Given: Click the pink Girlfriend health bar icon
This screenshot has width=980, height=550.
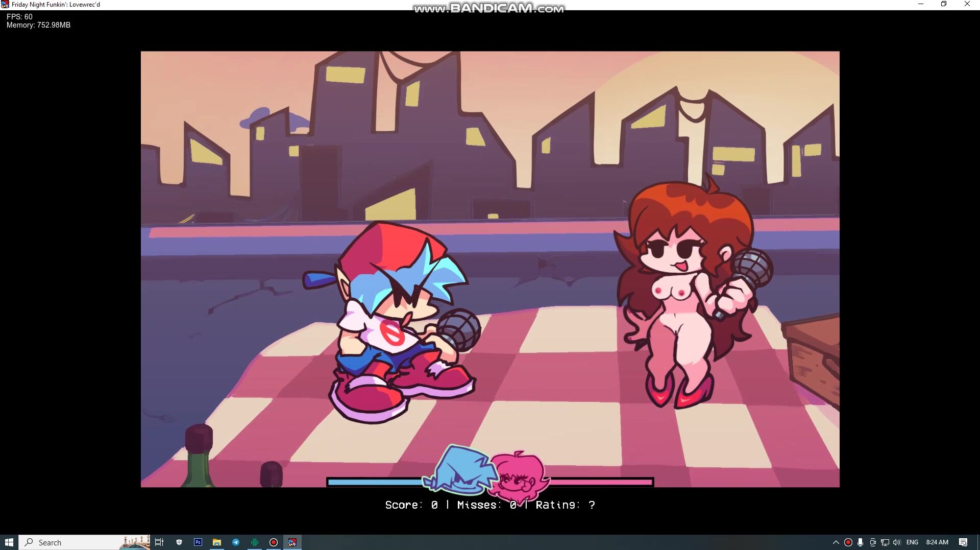Looking at the screenshot, I should (519, 476).
